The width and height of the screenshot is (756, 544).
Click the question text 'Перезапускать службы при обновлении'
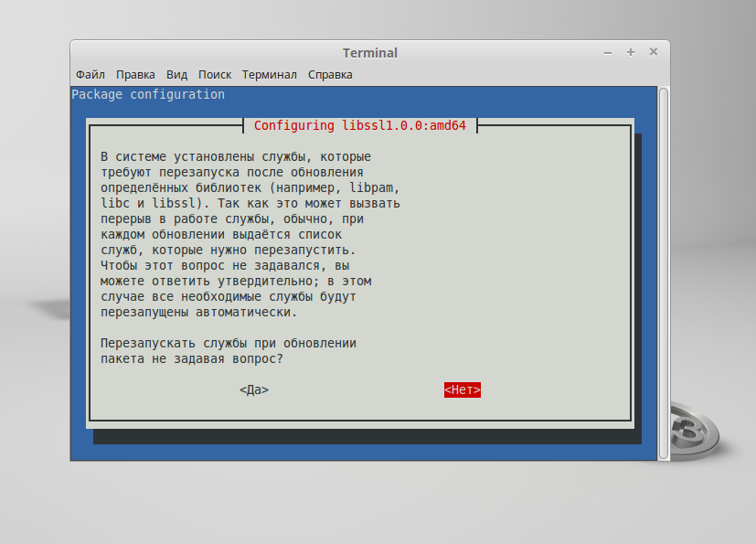tap(229, 343)
